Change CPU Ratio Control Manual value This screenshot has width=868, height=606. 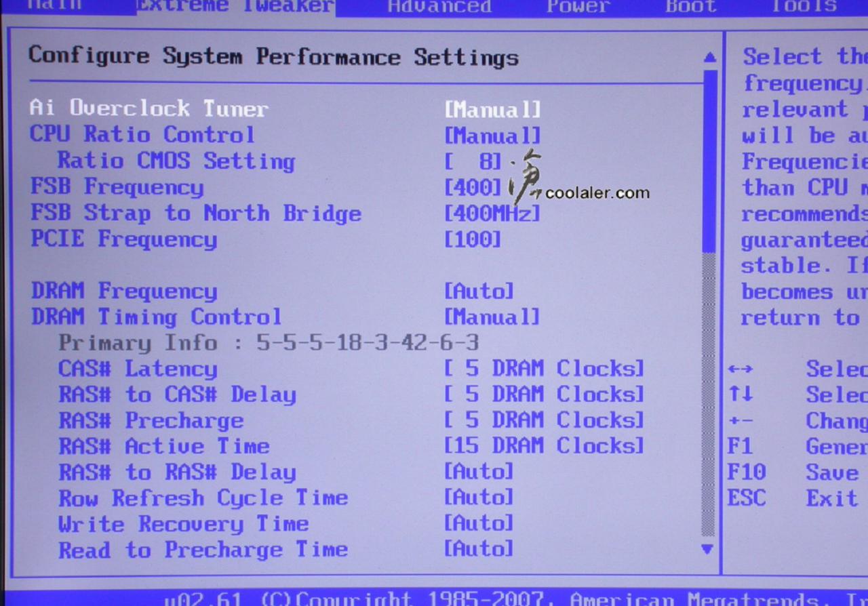[x=493, y=136]
